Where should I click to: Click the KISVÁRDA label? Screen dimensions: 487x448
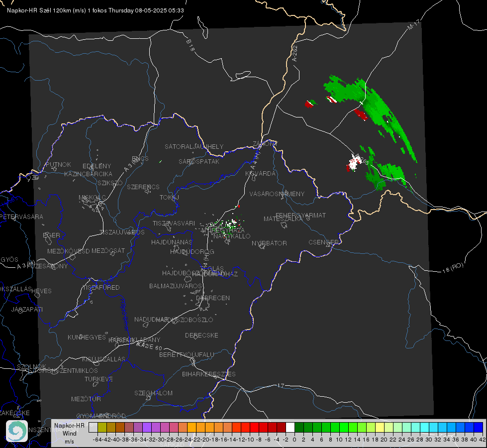coord(260,174)
